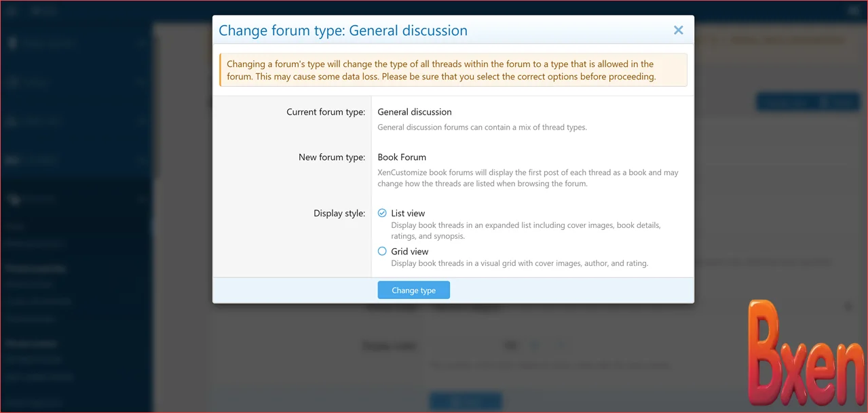
Task: Select the List view display style
Action: pos(382,212)
